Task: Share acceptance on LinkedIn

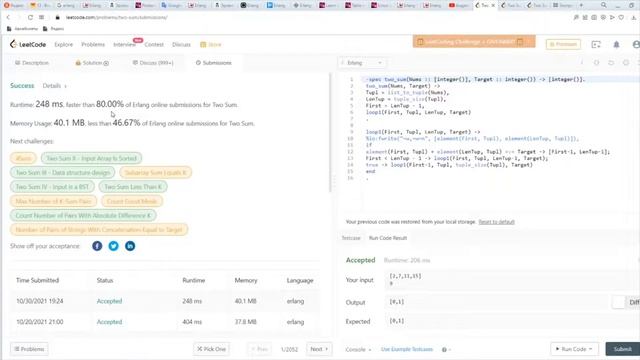Action: point(130,246)
